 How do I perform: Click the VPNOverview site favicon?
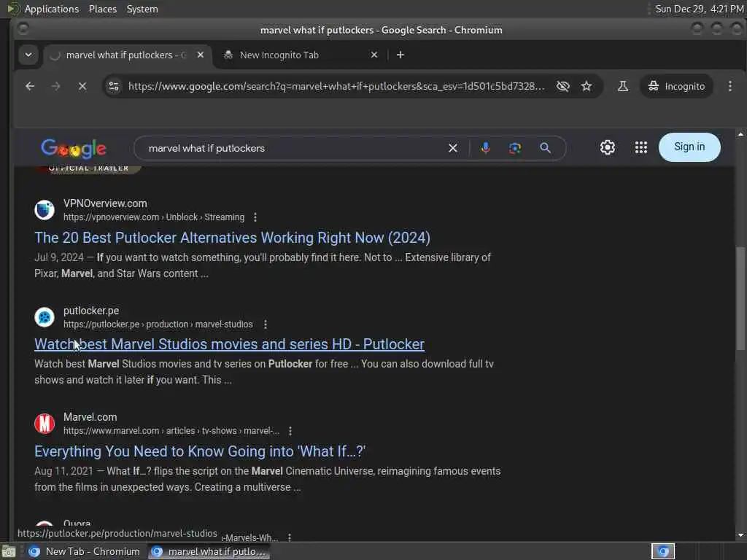44,210
